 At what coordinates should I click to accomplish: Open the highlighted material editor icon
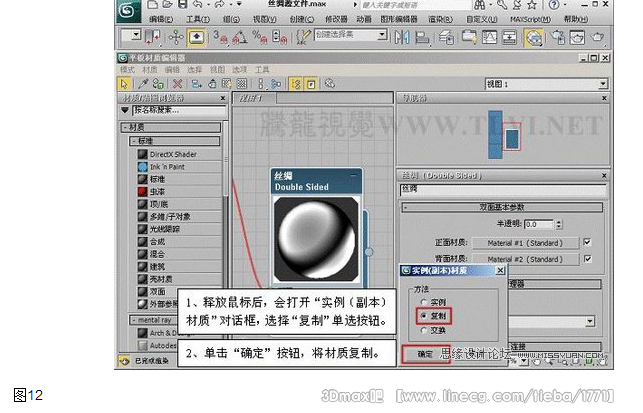[x=534, y=37]
